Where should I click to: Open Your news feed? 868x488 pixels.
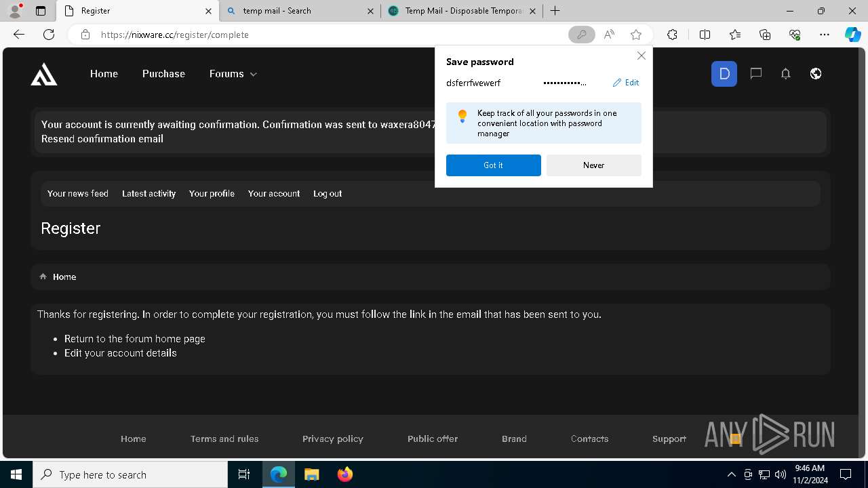tap(78, 194)
